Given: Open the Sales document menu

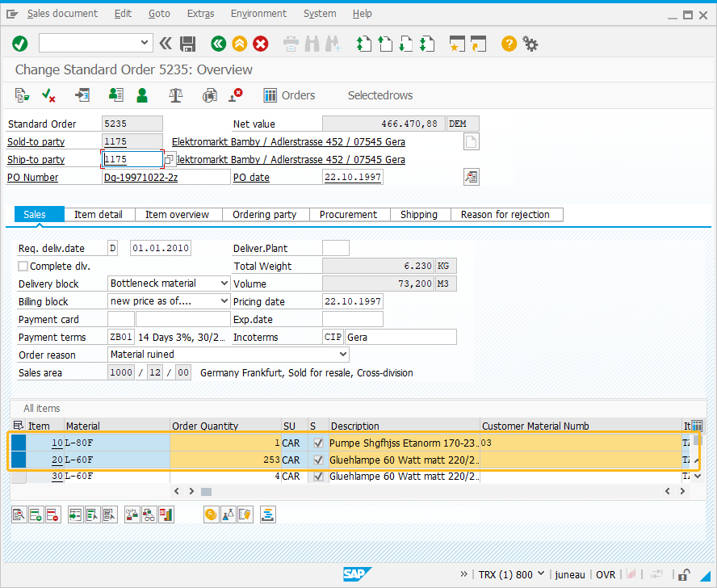Looking at the screenshot, I should 62,14.
